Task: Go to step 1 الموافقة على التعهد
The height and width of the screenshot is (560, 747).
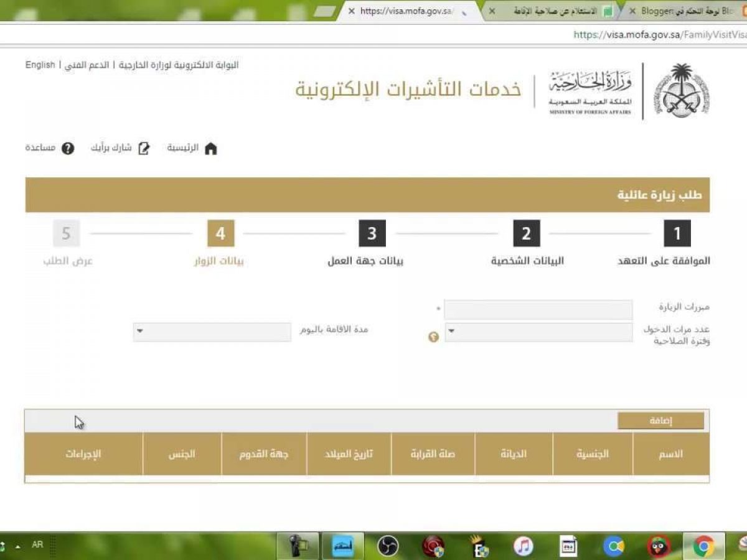Action: (x=677, y=234)
